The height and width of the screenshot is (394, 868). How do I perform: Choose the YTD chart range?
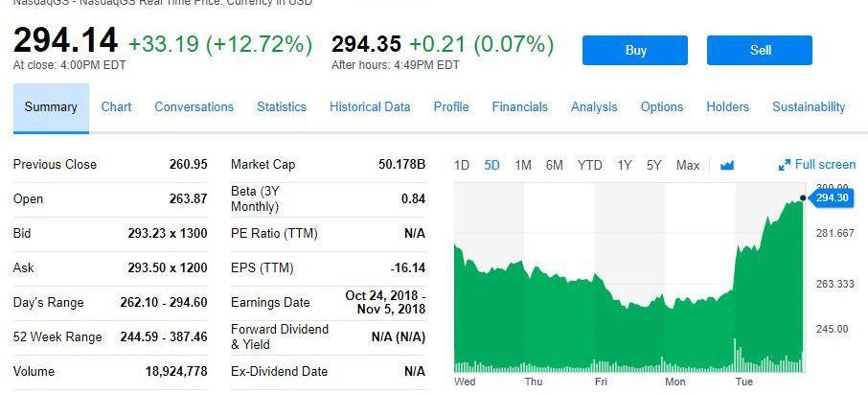[590, 165]
